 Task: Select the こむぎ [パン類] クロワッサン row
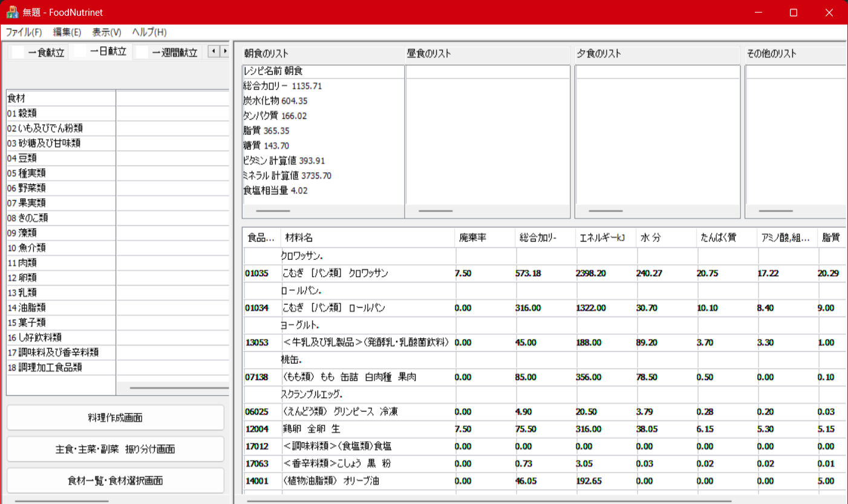click(x=544, y=273)
